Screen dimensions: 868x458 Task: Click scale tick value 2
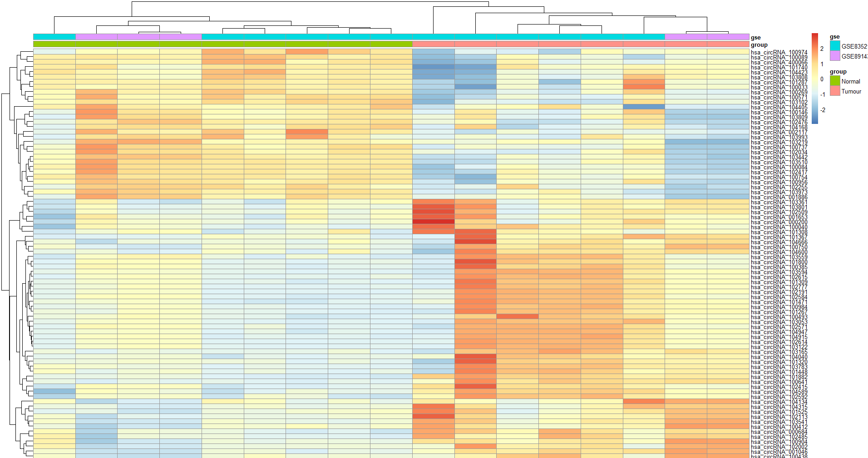pyautogui.click(x=822, y=49)
